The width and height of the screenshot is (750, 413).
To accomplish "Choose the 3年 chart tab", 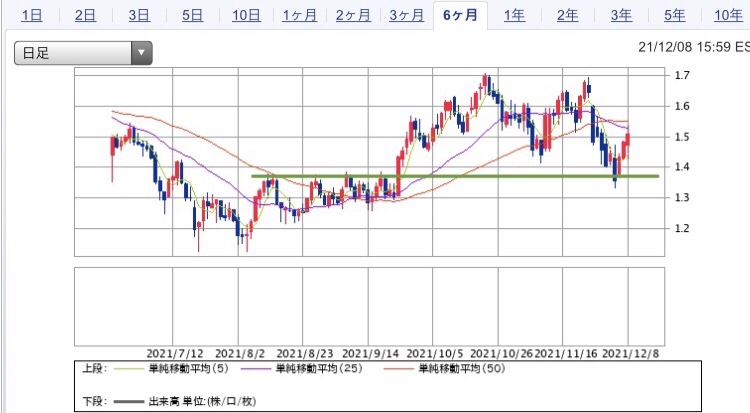I will pyautogui.click(x=620, y=15).
